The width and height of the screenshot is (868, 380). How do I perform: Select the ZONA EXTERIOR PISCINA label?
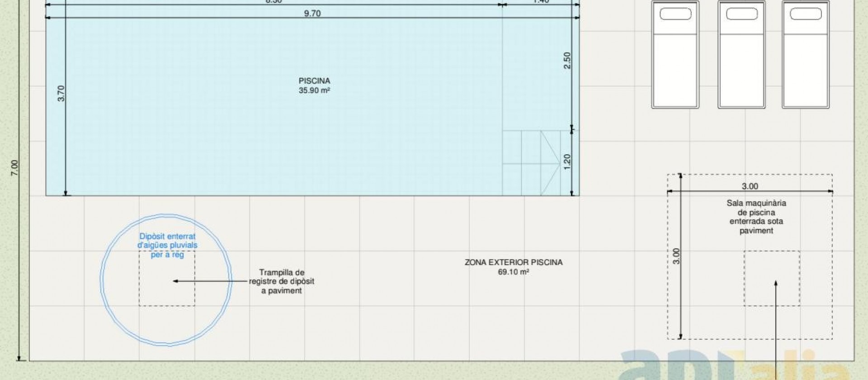(x=514, y=262)
